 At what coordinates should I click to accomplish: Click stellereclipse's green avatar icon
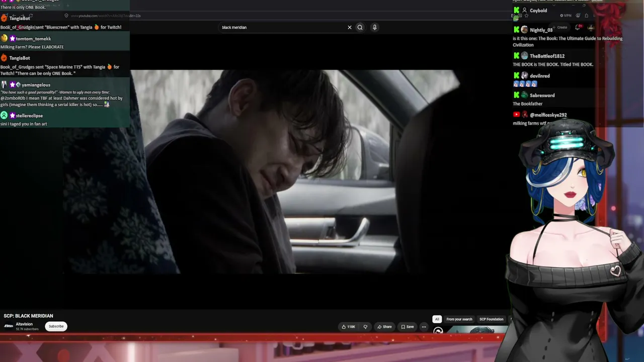(x=4, y=115)
